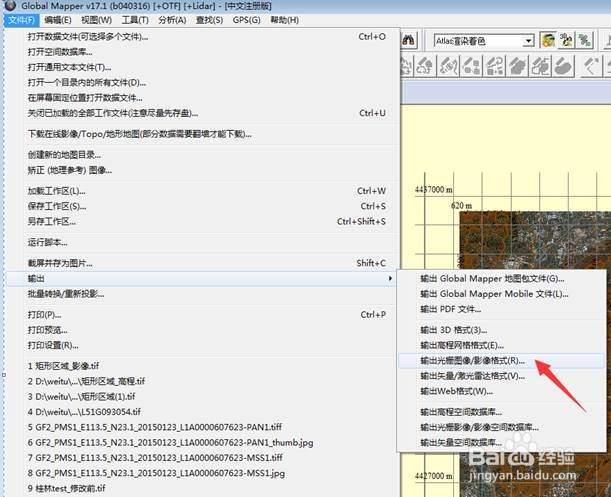Viewport: 611px width, 497px height.
Task: Choose 打开通用文本文件(T)...
Action: coord(203,67)
